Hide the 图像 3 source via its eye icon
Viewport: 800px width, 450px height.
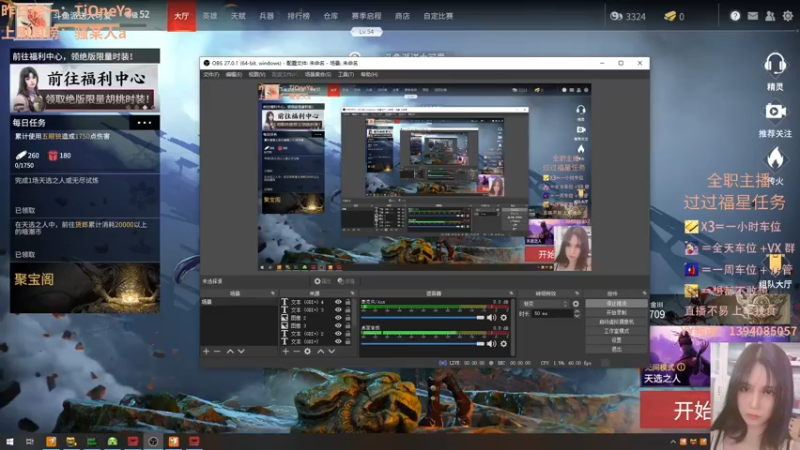(x=338, y=326)
